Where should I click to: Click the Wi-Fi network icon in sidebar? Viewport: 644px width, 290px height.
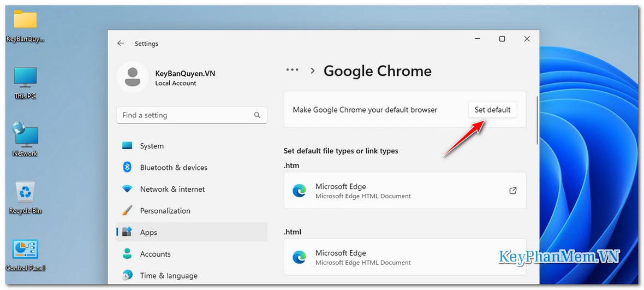[127, 189]
